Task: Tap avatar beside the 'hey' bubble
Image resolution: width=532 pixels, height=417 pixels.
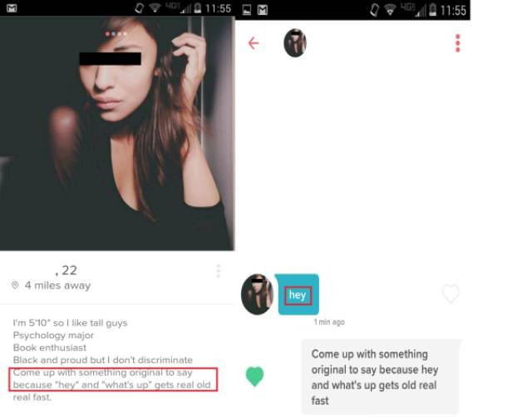Action: tap(257, 294)
